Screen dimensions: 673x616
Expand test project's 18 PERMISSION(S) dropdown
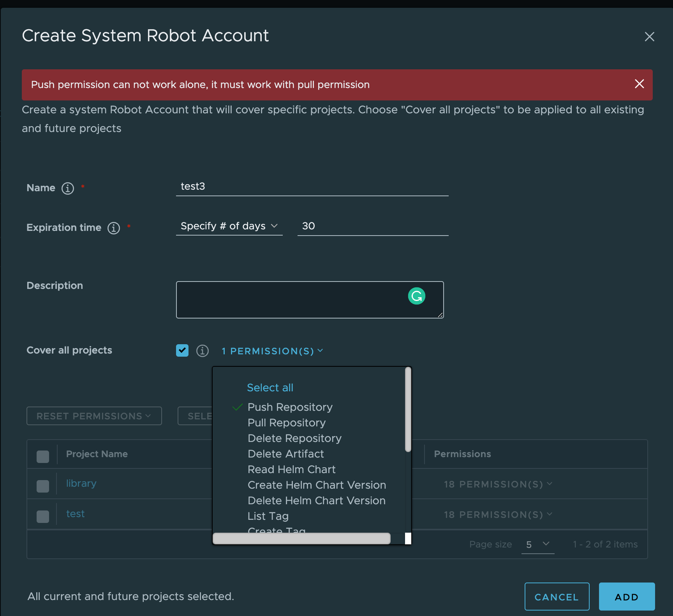click(498, 514)
